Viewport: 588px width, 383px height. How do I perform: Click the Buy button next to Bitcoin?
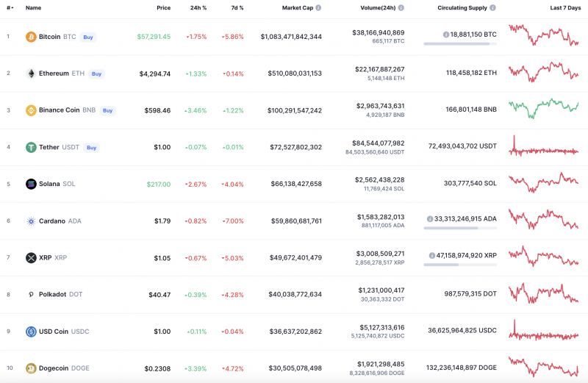tap(88, 37)
